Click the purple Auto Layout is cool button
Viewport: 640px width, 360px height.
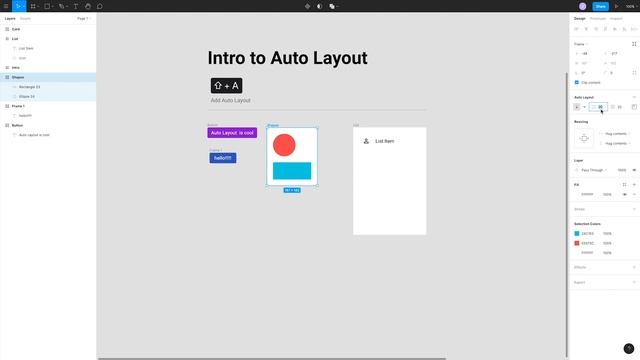pyautogui.click(x=232, y=133)
